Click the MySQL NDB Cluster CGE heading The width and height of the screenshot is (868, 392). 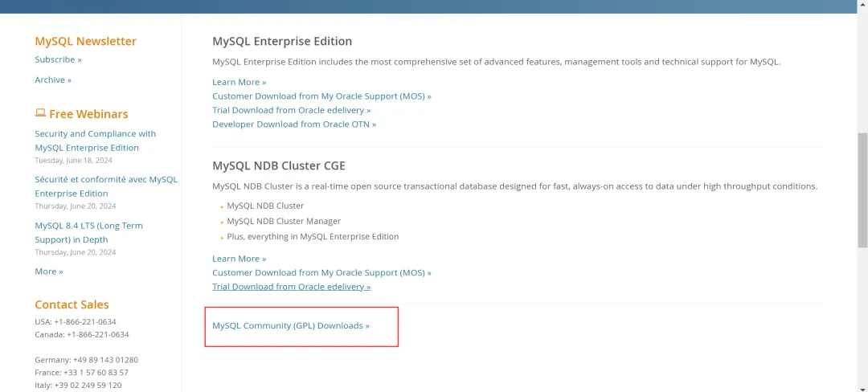point(279,165)
